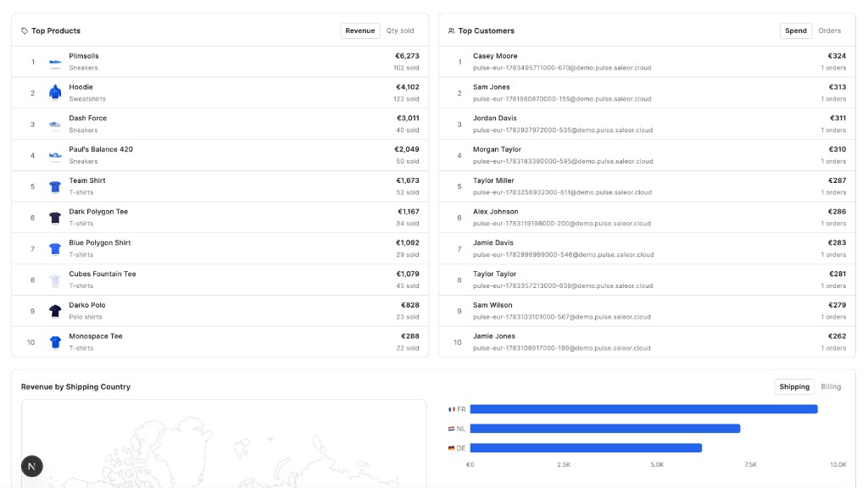Click the €324 spend value

coord(837,56)
